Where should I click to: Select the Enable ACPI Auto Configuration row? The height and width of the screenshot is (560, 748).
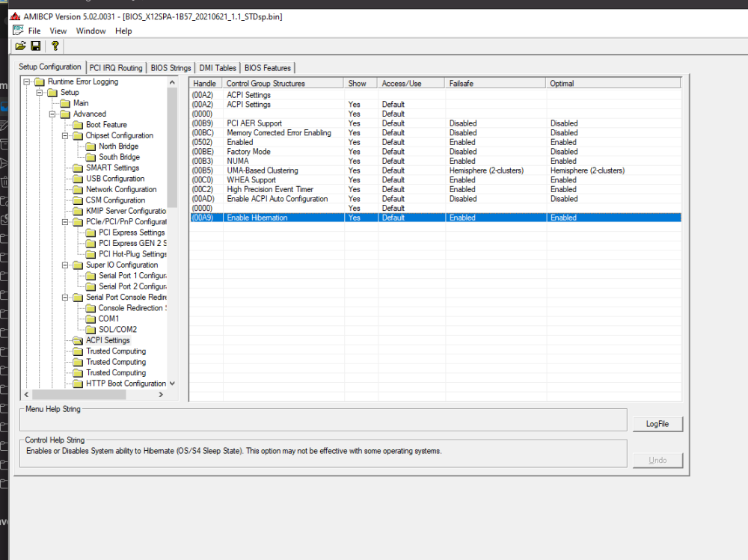tap(435, 199)
